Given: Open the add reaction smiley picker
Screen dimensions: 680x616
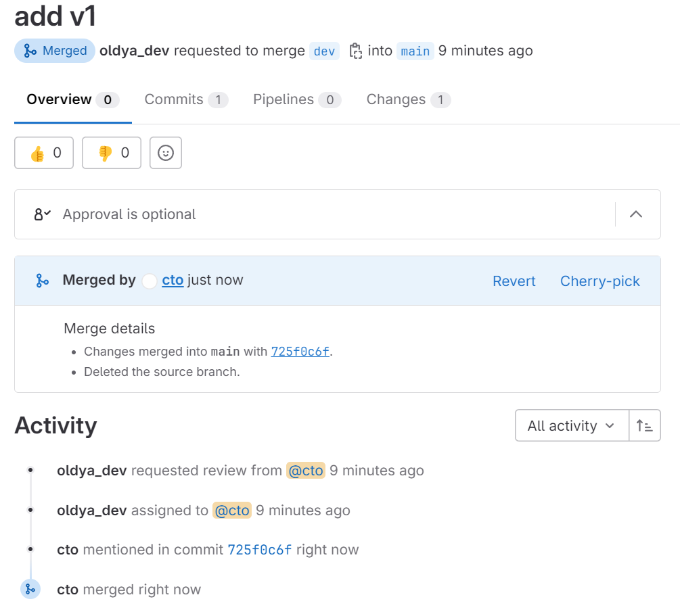Looking at the screenshot, I should 166,153.
